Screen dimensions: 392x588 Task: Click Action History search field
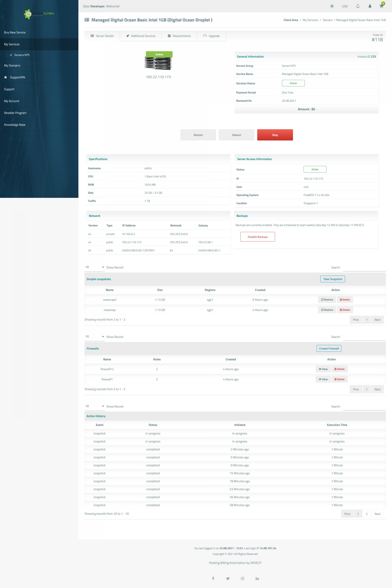(x=364, y=406)
